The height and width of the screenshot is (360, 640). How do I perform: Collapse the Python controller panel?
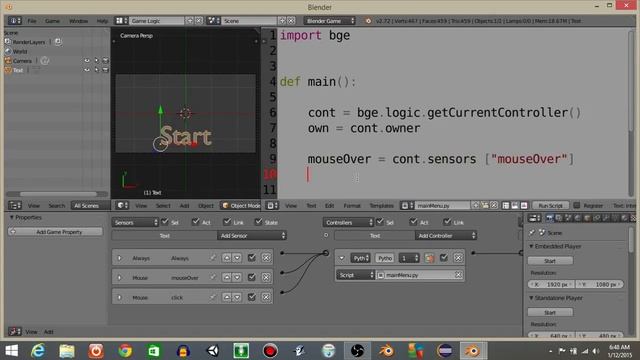[342, 258]
